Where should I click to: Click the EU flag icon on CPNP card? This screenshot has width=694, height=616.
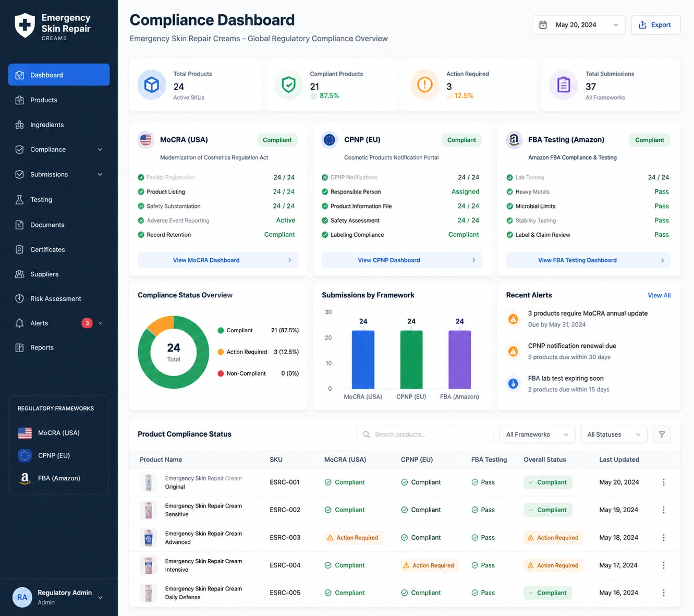tap(330, 140)
